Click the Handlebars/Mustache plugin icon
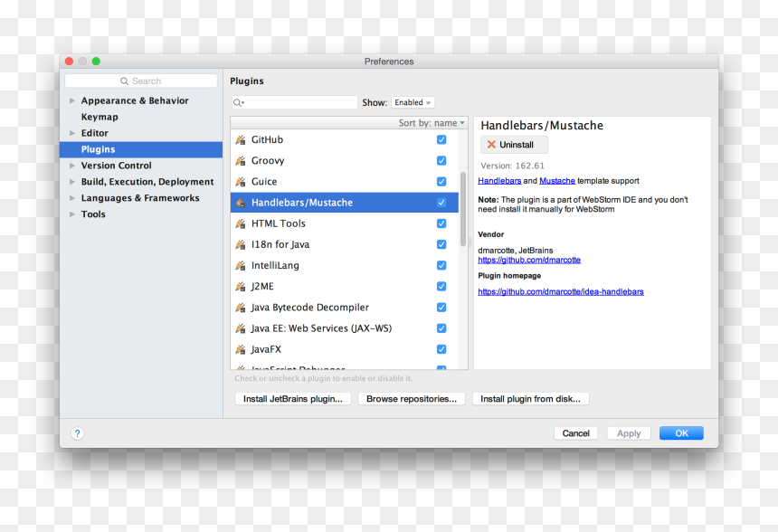 point(241,203)
